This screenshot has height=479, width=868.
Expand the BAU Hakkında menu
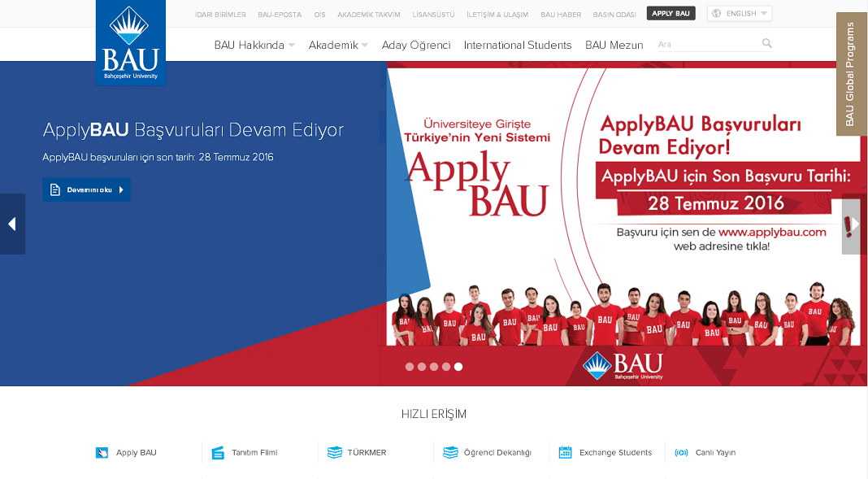254,45
